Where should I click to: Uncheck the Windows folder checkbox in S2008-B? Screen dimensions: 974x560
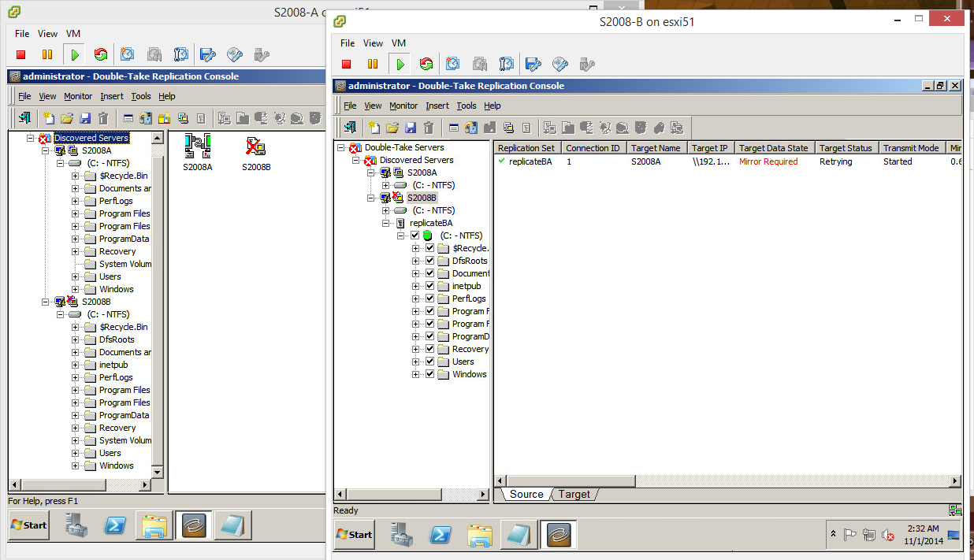(429, 374)
